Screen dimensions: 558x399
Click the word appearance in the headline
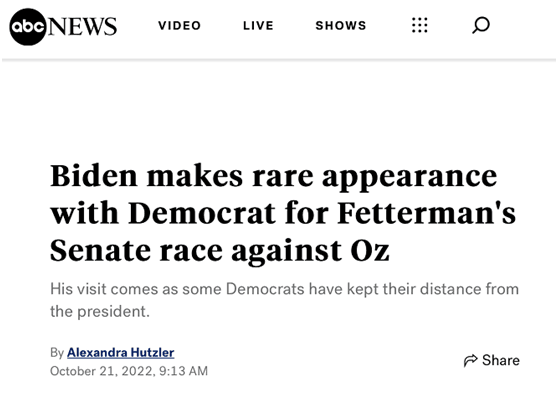coord(410,177)
